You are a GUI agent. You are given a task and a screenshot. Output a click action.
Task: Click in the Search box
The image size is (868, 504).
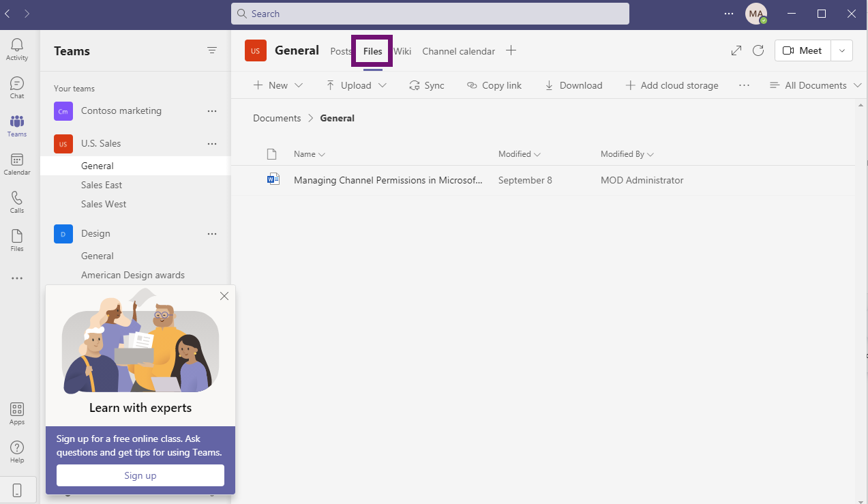pyautogui.click(x=430, y=14)
